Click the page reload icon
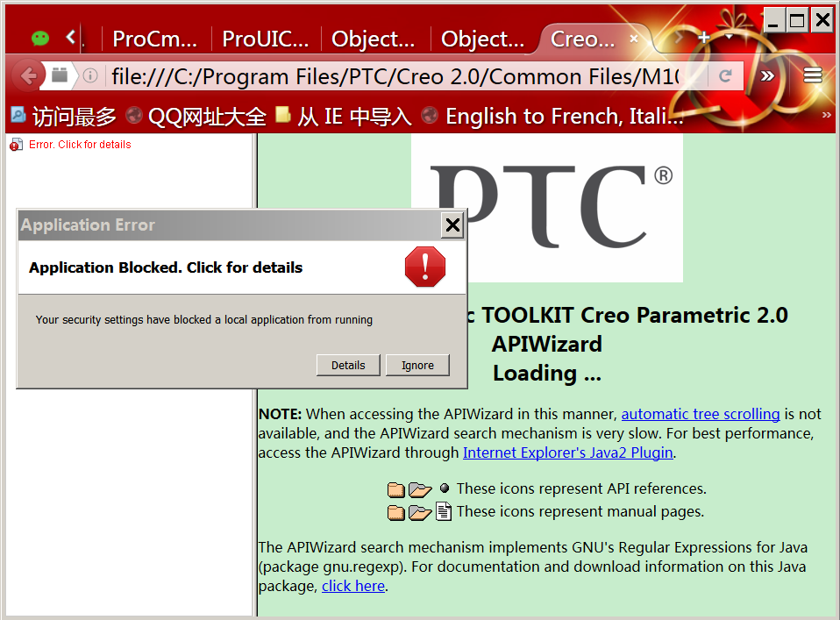Image resolution: width=840 pixels, height=620 pixels. tap(726, 76)
